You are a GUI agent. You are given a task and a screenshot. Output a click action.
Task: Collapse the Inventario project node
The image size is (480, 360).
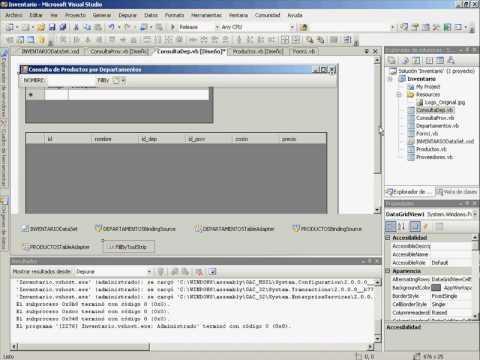[390, 79]
